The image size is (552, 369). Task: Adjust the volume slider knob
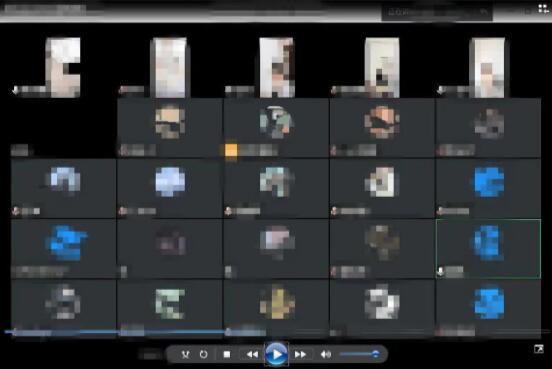375,354
